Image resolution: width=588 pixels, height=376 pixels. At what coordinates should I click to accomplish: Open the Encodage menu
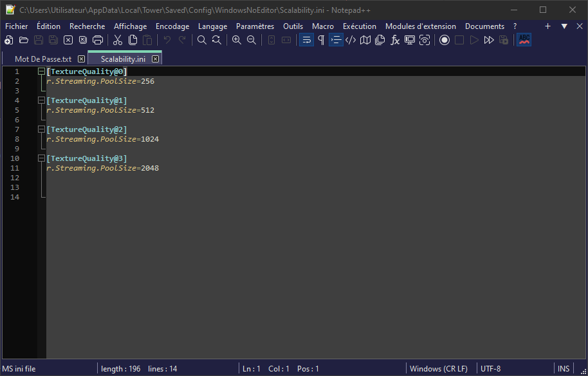point(172,26)
